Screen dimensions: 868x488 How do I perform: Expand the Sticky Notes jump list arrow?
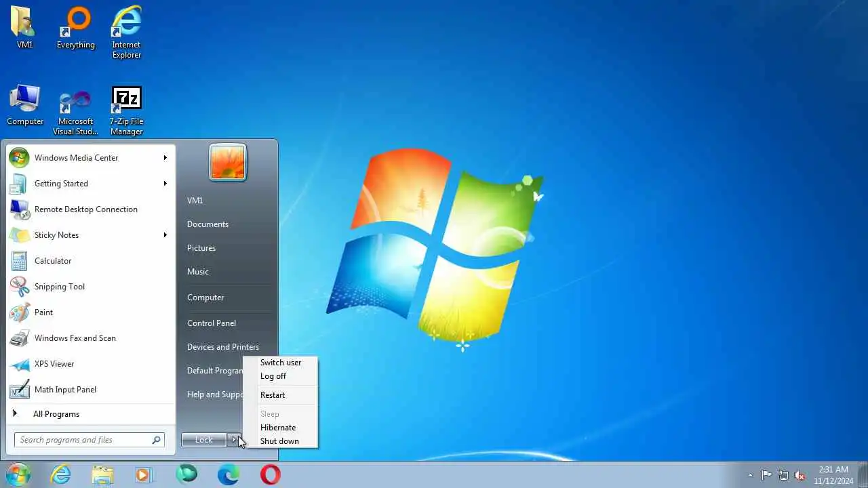tap(165, 235)
